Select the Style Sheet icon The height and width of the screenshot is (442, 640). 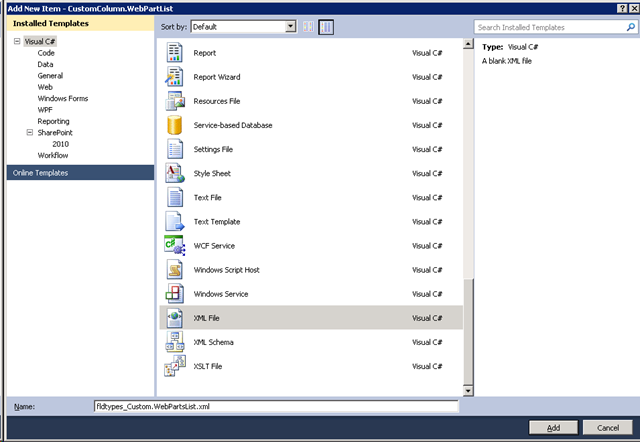tap(175, 173)
